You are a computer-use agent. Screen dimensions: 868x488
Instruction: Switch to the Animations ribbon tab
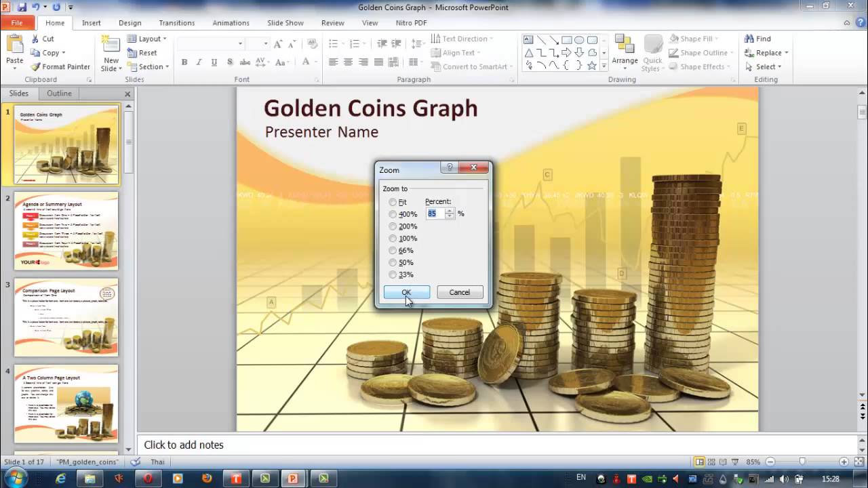pos(231,22)
